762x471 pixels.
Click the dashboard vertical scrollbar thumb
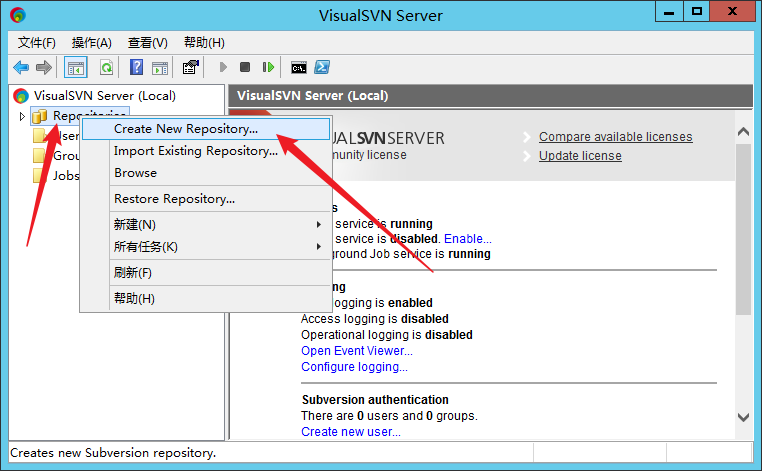(x=743, y=229)
